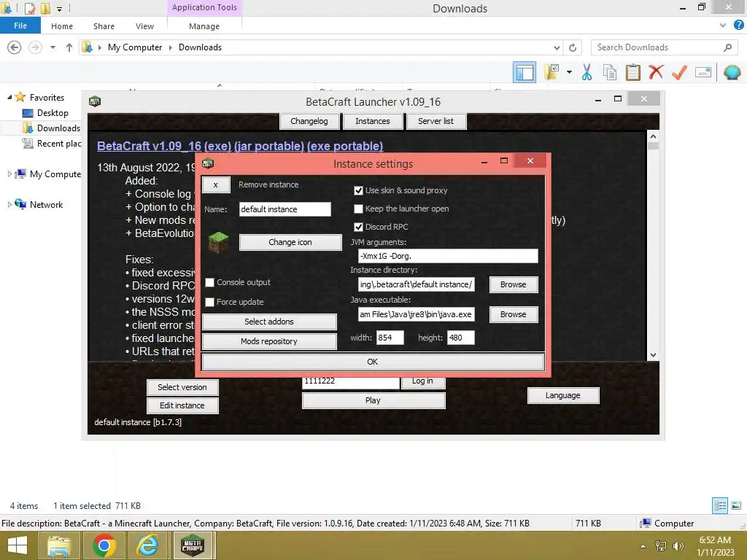Uncheck the Discord RPC checkbox
Viewport: 747px width, 560px height.
[358, 227]
